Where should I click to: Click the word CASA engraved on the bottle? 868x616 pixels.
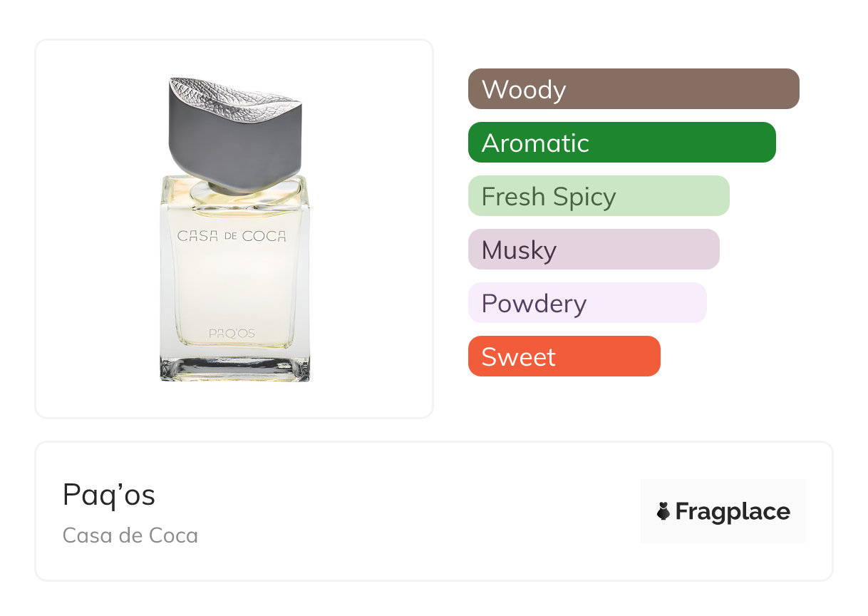[x=197, y=236]
